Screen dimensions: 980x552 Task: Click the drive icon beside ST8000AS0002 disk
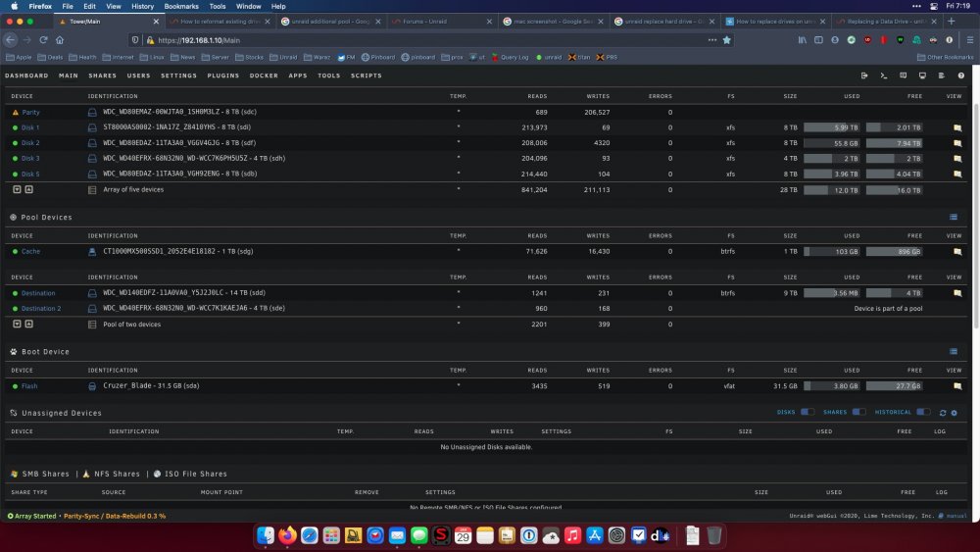coord(92,127)
